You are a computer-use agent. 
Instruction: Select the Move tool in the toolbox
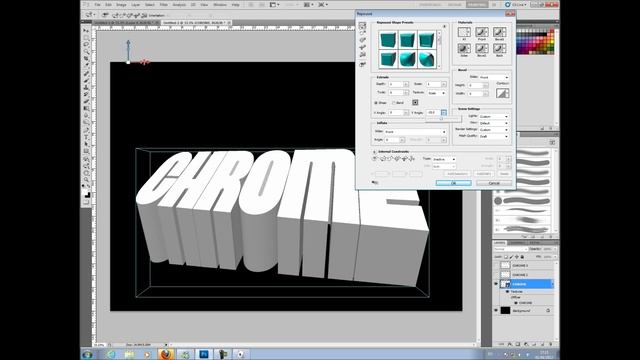[x=86, y=31]
